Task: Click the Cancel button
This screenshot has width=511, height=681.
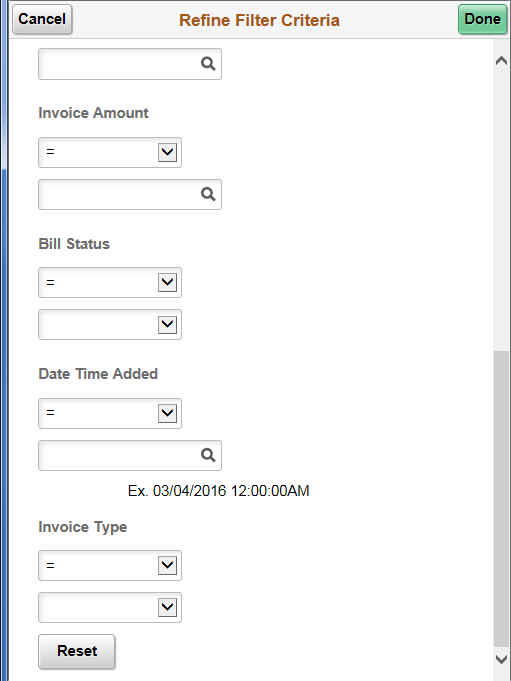Action: [42, 19]
